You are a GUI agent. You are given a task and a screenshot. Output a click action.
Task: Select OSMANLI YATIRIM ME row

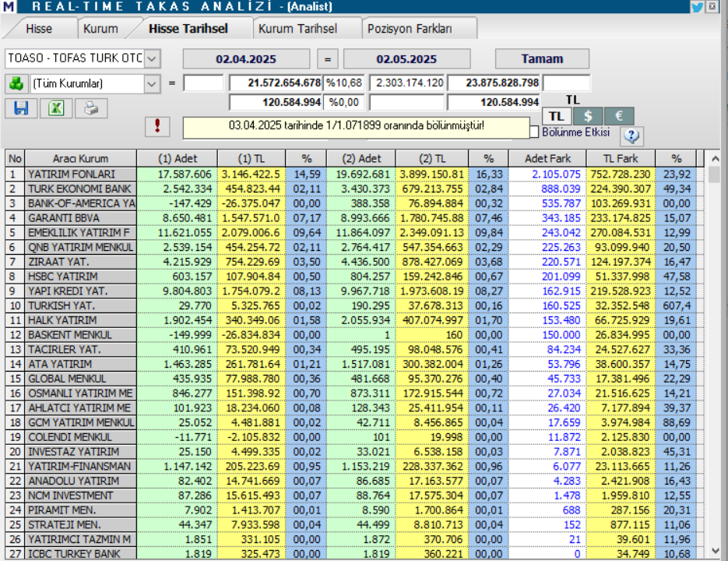(355, 393)
